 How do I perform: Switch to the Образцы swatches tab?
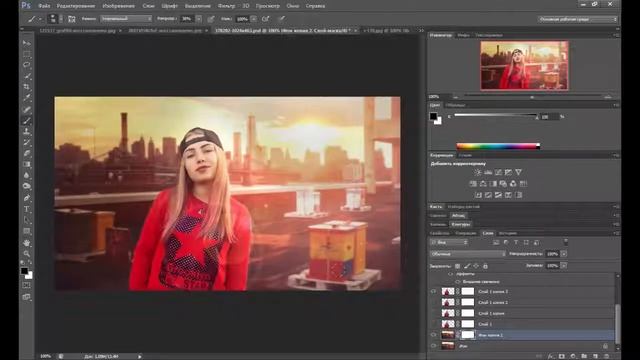pos(455,105)
